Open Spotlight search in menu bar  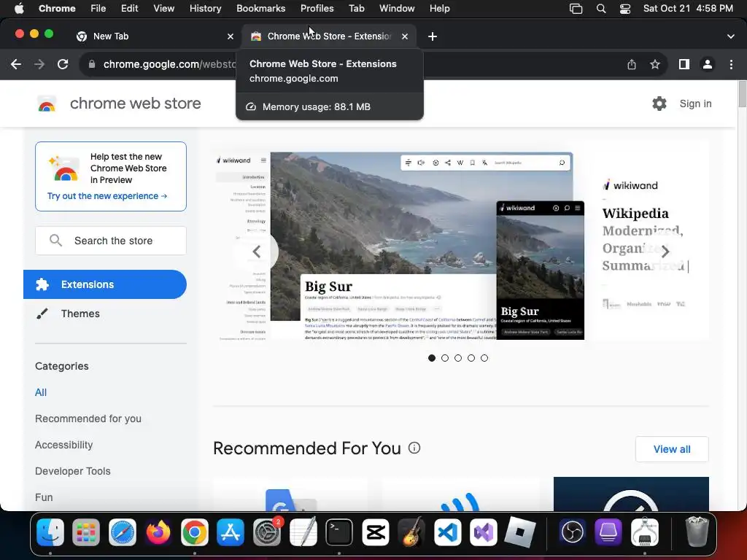(601, 8)
